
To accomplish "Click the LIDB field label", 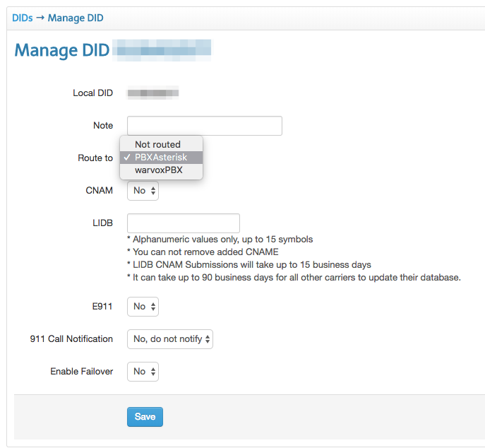I will (x=102, y=223).
